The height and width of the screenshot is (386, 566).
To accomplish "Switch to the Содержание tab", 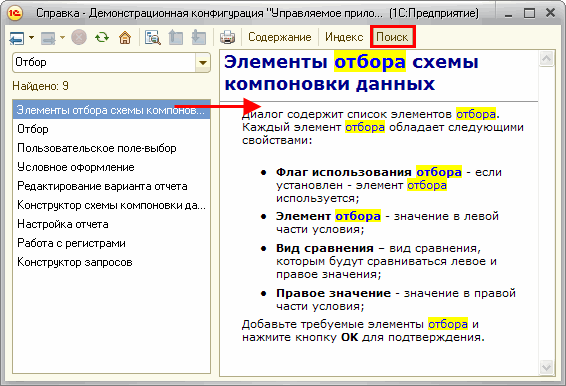I will tap(280, 37).
